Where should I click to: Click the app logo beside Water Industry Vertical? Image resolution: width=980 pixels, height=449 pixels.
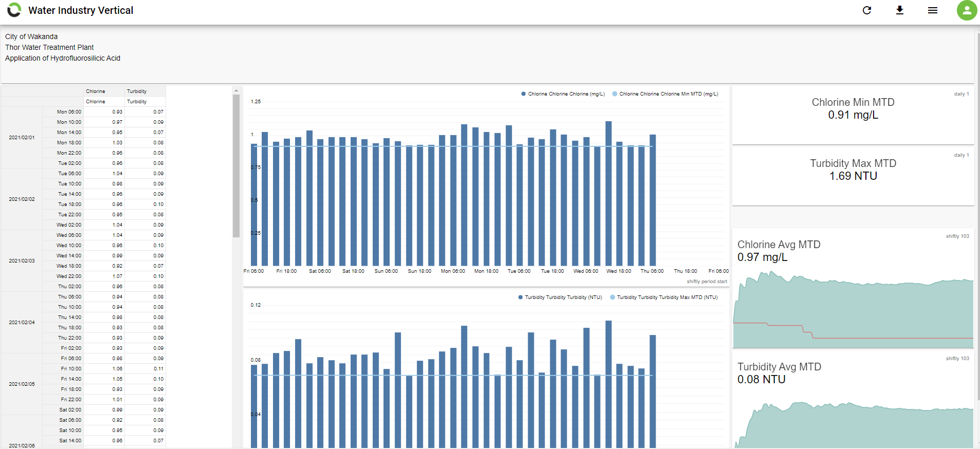[14, 10]
